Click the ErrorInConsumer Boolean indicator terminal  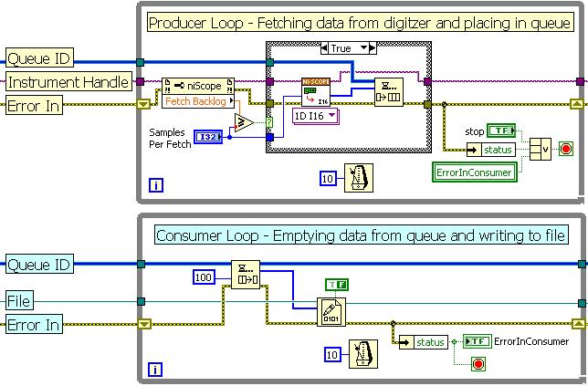(477, 341)
